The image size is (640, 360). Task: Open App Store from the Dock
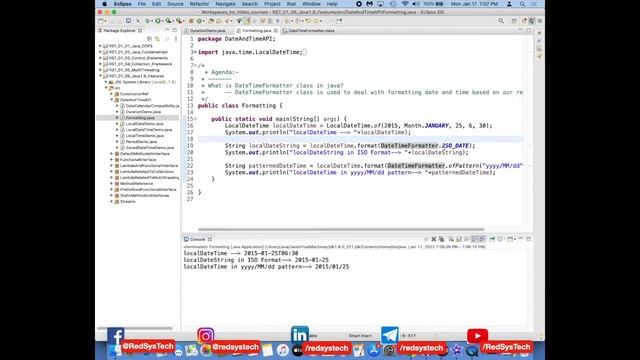[x=374, y=350]
